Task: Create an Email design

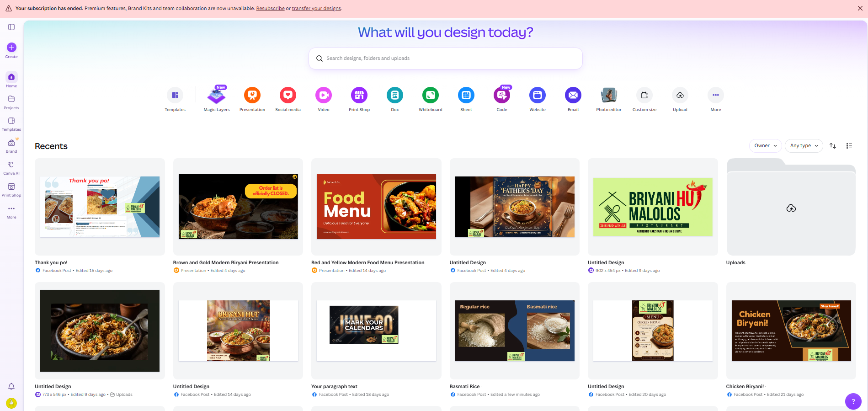Action: [573, 95]
